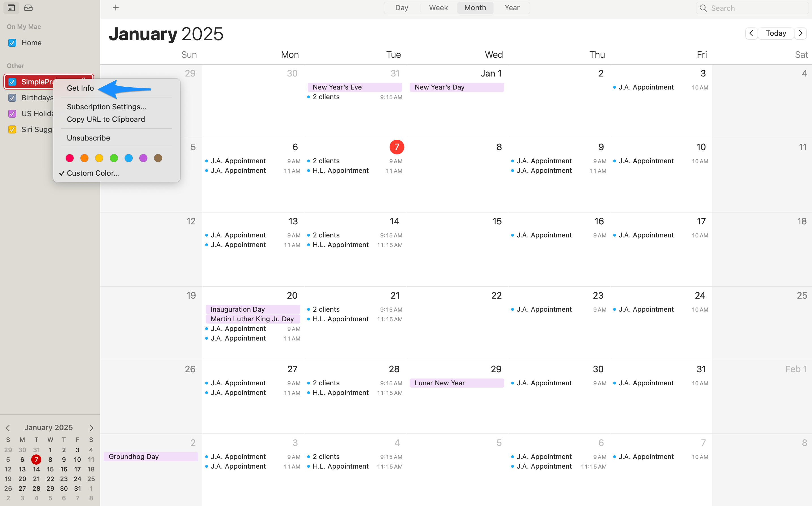The height and width of the screenshot is (506, 812).
Task: Toggle the US Holidays calendar checkbox
Action: tap(12, 114)
